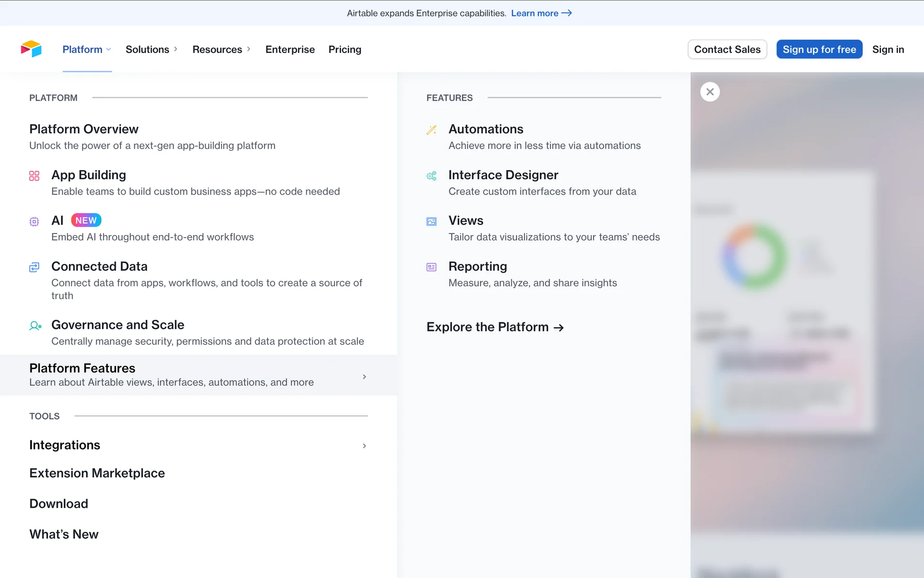The width and height of the screenshot is (924, 578).
Task: Go to the Pricing page
Action: [x=345, y=49]
